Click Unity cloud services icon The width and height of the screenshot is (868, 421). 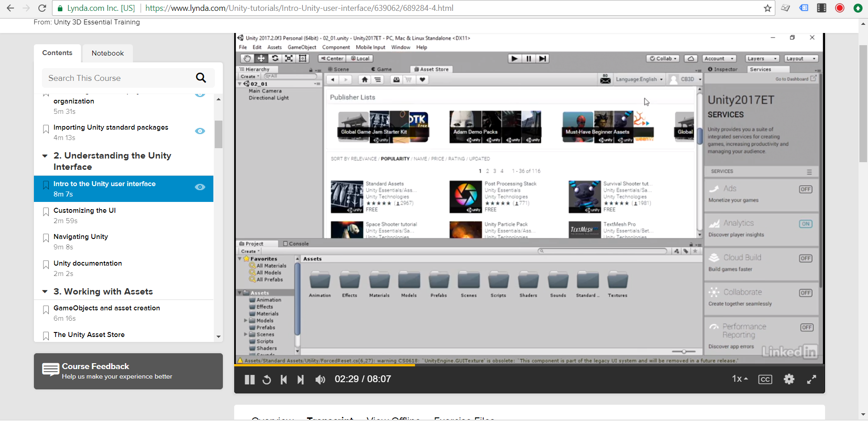[x=691, y=58]
